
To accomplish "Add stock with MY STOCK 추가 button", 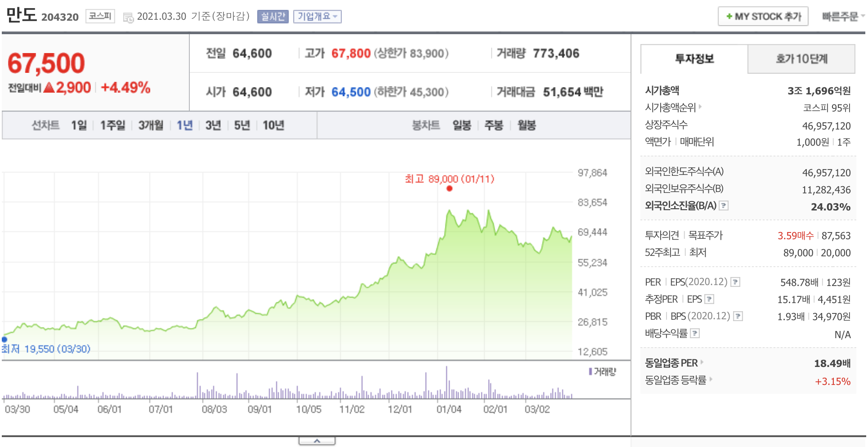I will tap(763, 16).
